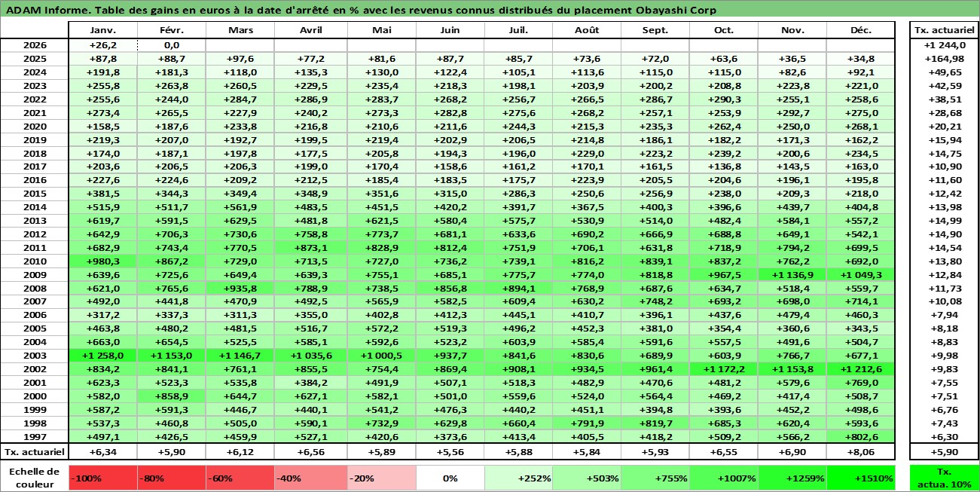
Task: Select the 'Juil.' column header
Action: pyautogui.click(x=518, y=30)
